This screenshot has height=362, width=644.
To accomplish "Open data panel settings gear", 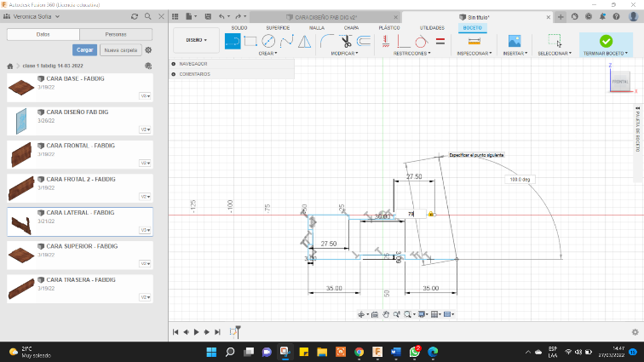I will (148, 50).
